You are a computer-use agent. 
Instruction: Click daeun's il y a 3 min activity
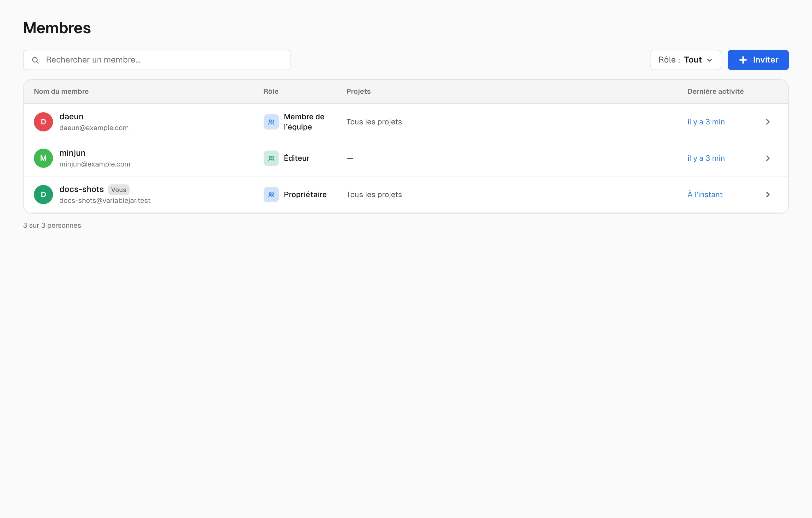(706, 122)
